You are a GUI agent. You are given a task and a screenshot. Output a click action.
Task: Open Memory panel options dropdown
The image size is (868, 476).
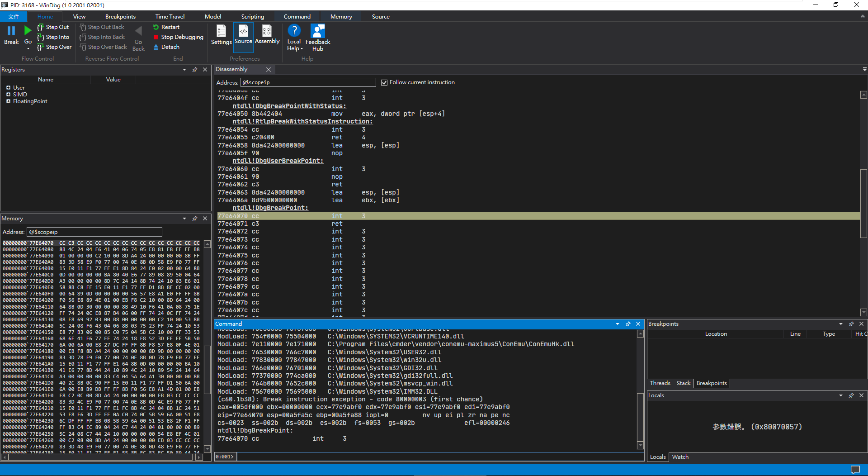pyautogui.click(x=184, y=219)
